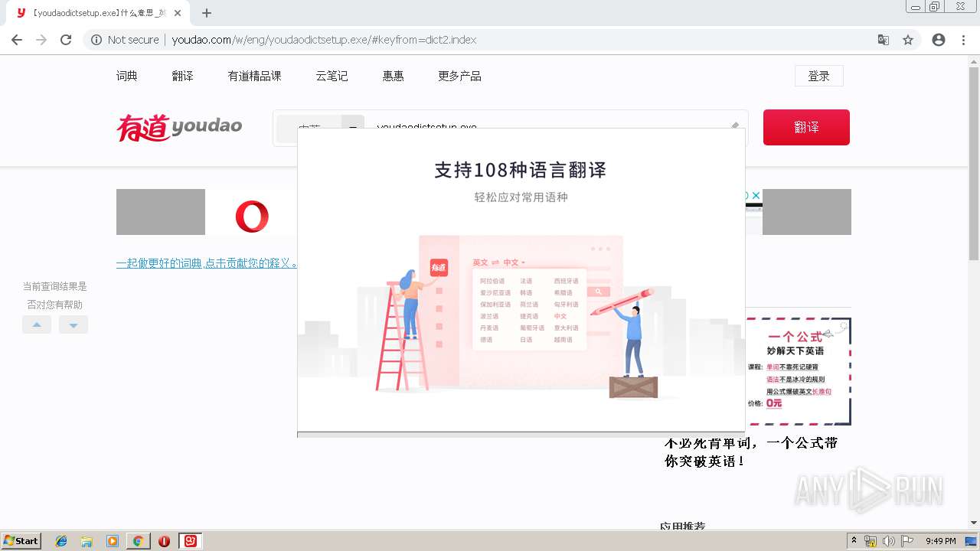Click the 不必死背单词 ad text link
This screenshot has height=551, width=980.
pyautogui.click(x=751, y=452)
